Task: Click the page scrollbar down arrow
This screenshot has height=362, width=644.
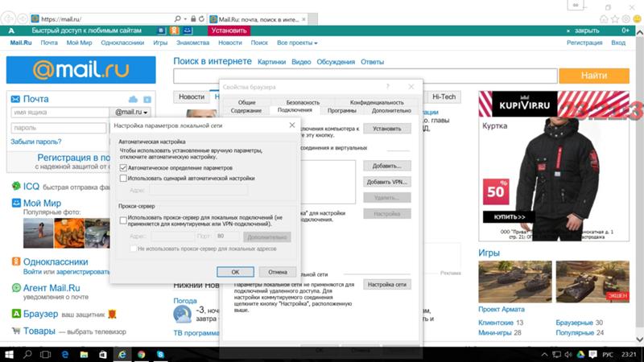Action: point(639,339)
